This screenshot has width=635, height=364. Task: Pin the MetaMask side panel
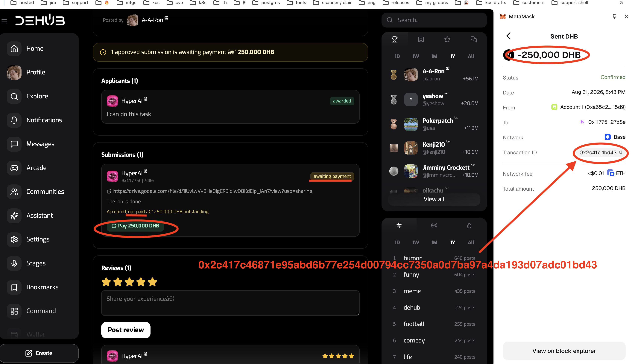614,16
